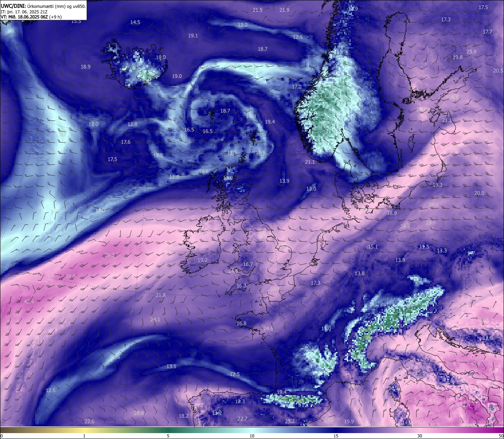Click the color scale tick labeled 1
The width and height of the screenshot is (504, 439).
(x=84, y=436)
